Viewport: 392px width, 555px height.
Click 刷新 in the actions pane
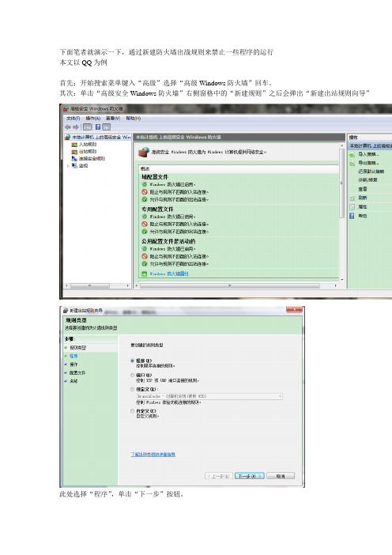pos(363,198)
